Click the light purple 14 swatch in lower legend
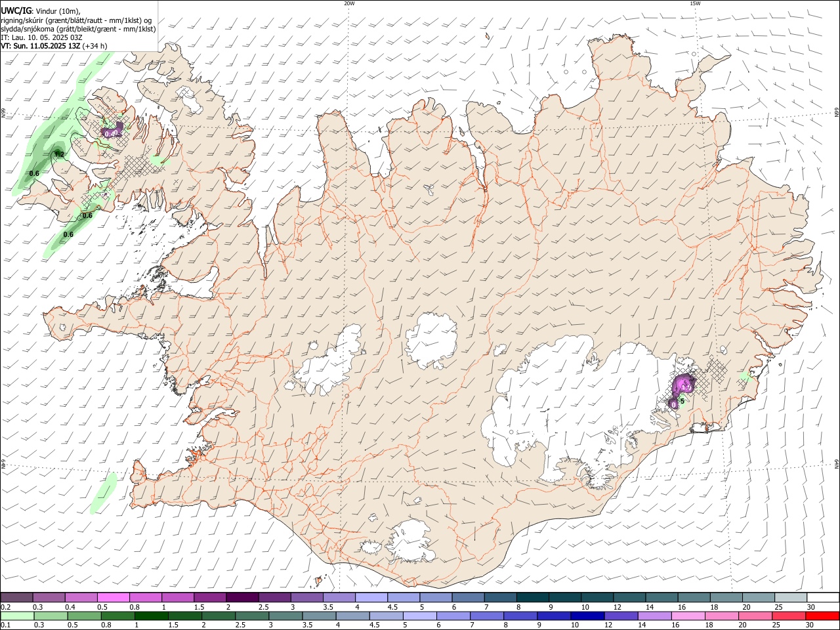This screenshot has height=630, width=840. (654, 616)
